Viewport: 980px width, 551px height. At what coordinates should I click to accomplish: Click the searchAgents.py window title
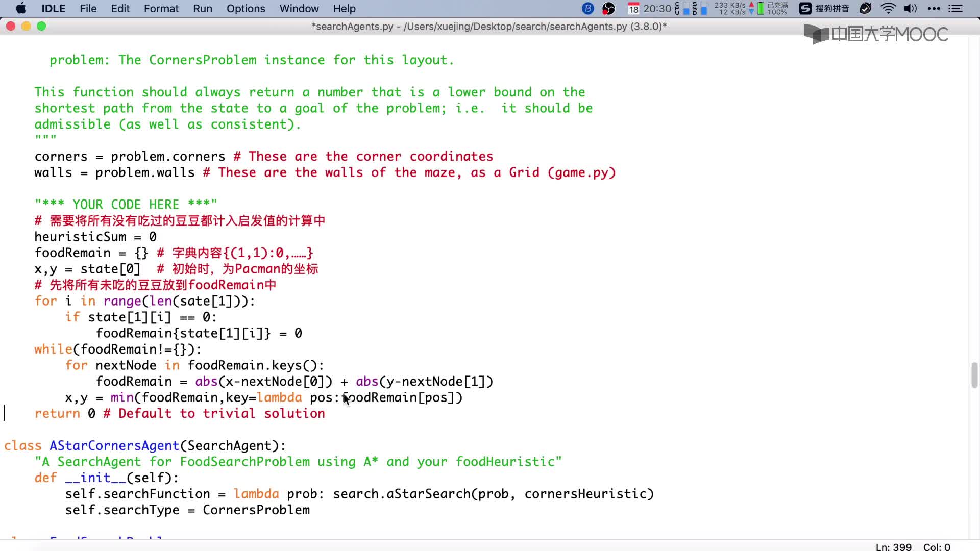[489, 27]
